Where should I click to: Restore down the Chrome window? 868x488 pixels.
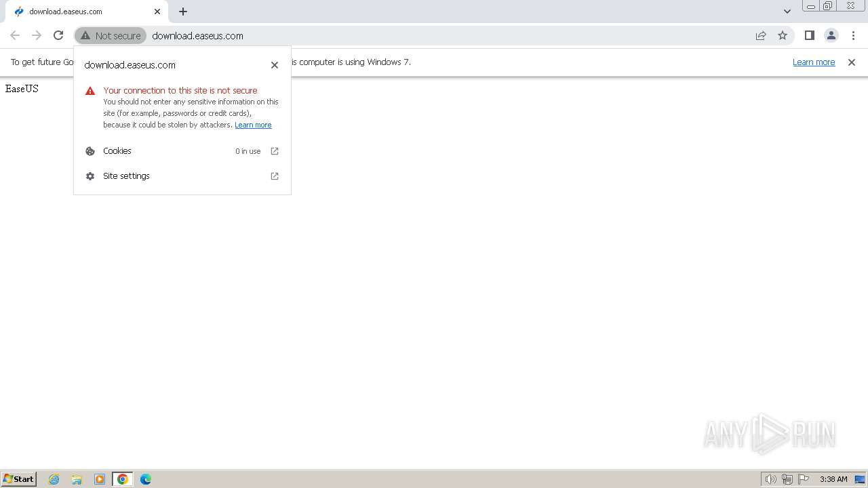coord(828,6)
